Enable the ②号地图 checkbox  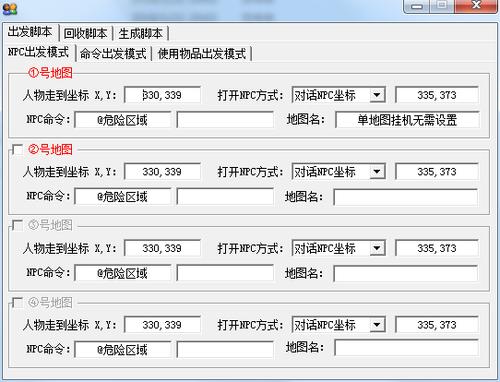tap(17, 149)
